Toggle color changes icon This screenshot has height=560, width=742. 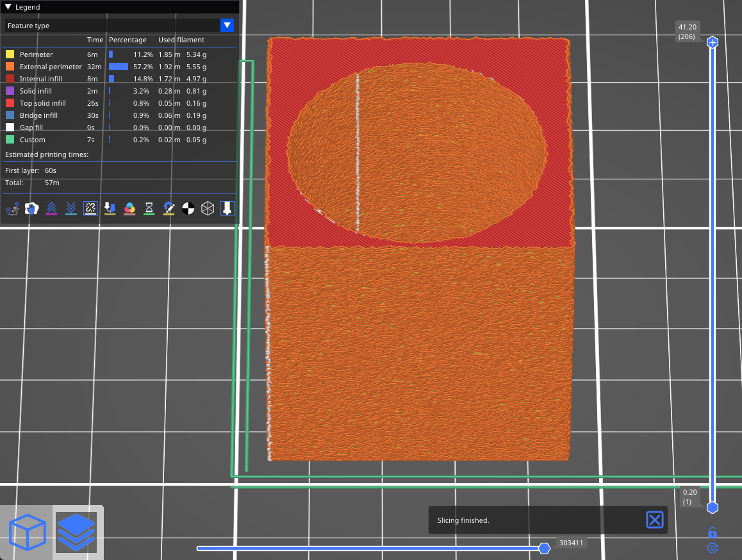click(x=129, y=208)
